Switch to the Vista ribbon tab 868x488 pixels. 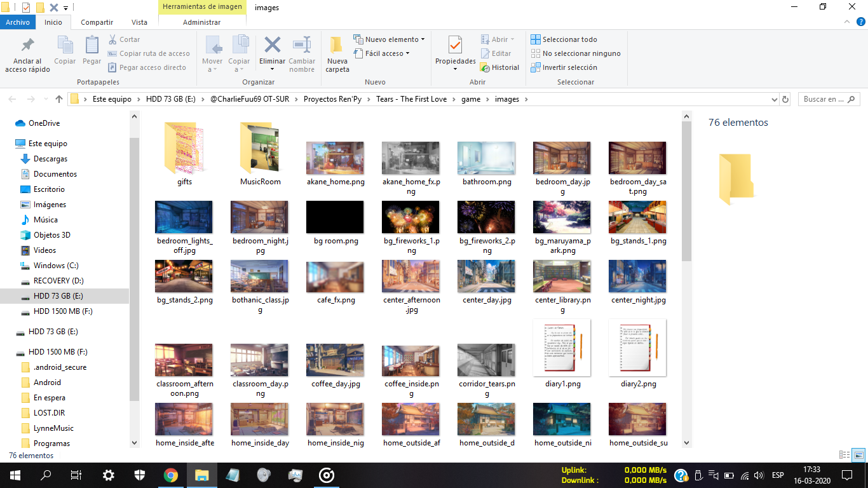click(139, 22)
